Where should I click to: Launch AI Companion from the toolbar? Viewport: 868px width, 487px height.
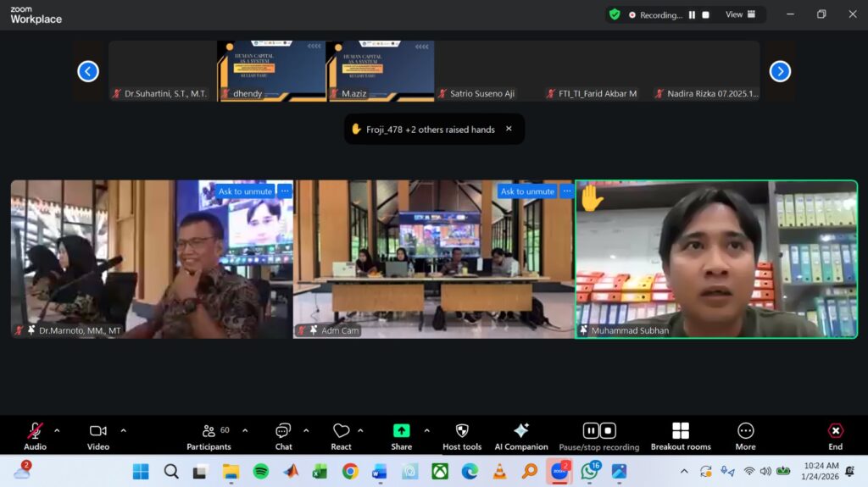(521, 431)
